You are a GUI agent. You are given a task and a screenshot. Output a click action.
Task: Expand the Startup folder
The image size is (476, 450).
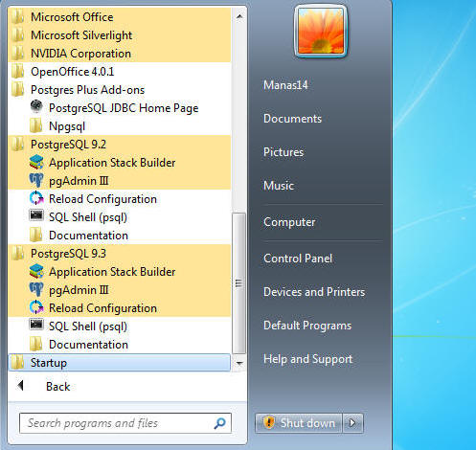pos(119,363)
